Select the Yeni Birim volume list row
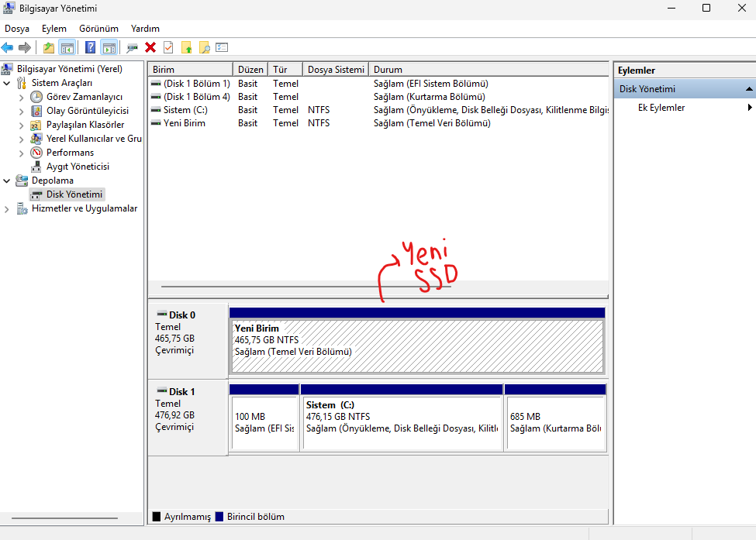 [x=378, y=123]
